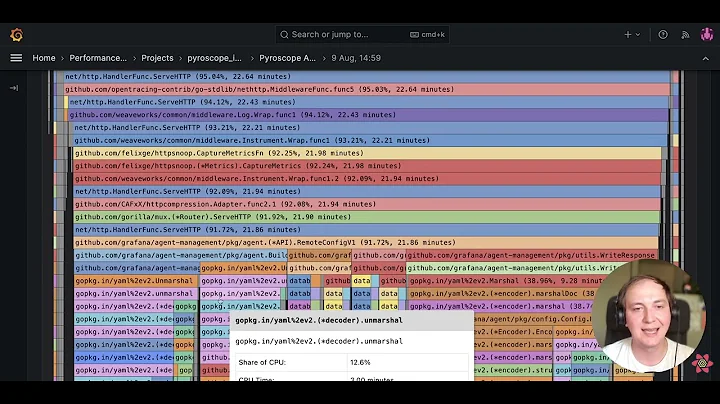This screenshot has width=720, height=404.
Task: Open the Grafana home logo
Action: click(x=17, y=35)
